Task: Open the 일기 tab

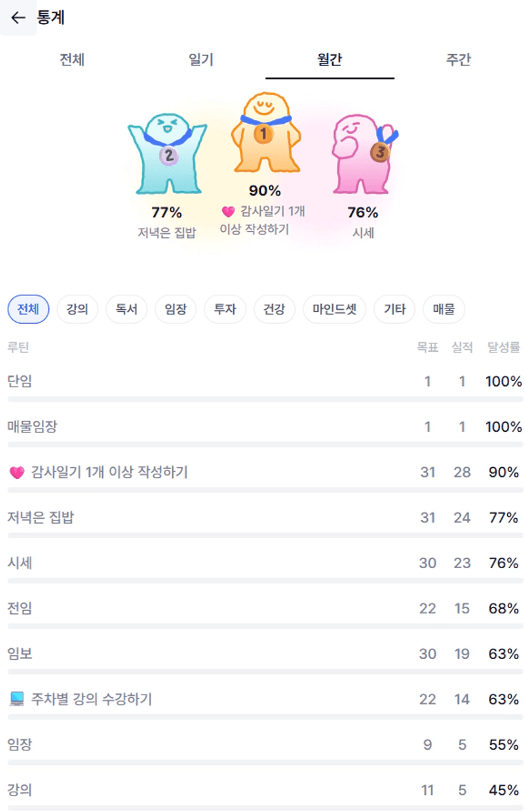Action: (x=201, y=60)
